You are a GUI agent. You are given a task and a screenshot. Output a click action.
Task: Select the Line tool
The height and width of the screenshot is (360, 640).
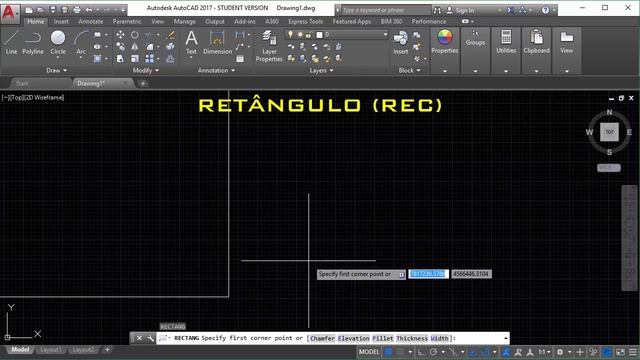coord(11,43)
